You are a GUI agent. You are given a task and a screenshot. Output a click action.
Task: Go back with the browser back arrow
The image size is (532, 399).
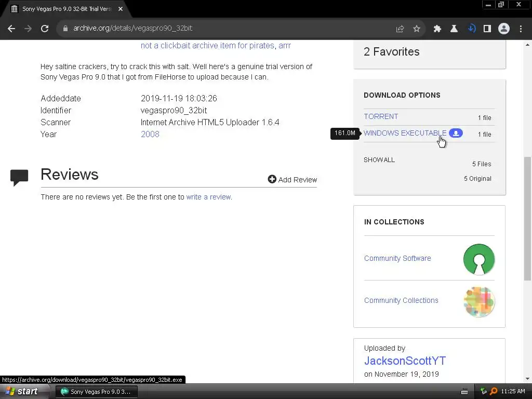click(11, 29)
